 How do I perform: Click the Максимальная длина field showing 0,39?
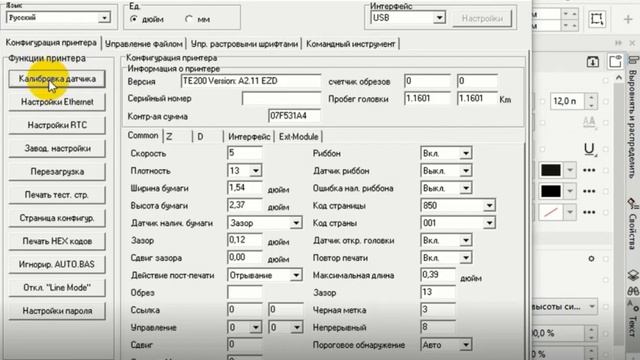click(x=438, y=275)
